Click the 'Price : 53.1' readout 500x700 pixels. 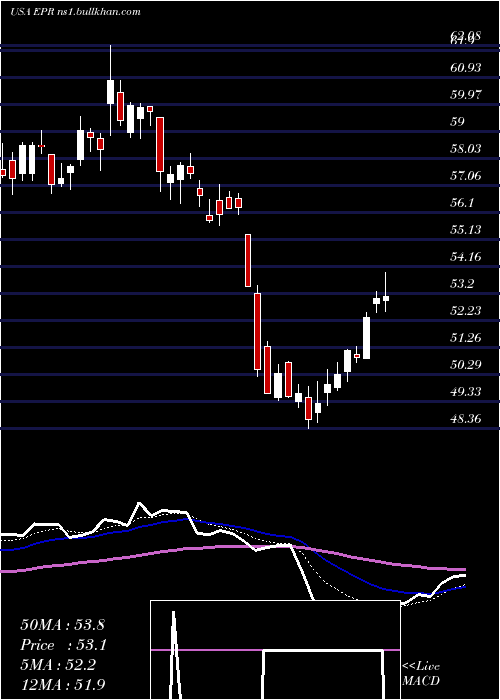(x=62, y=645)
